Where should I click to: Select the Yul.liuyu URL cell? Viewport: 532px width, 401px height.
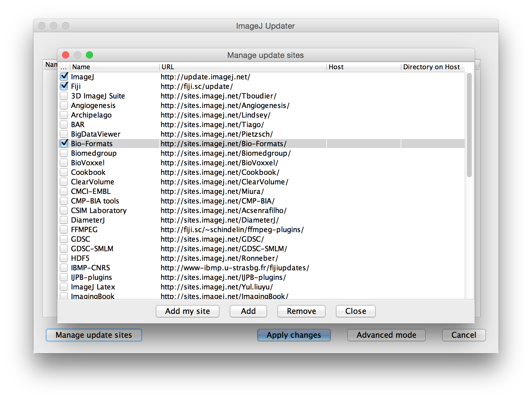click(x=243, y=287)
